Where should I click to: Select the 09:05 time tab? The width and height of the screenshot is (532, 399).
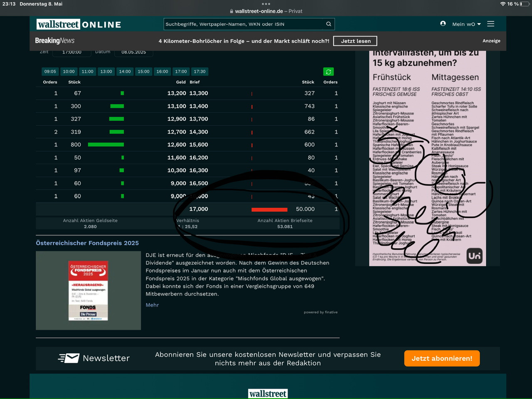(x=50, y=71)
